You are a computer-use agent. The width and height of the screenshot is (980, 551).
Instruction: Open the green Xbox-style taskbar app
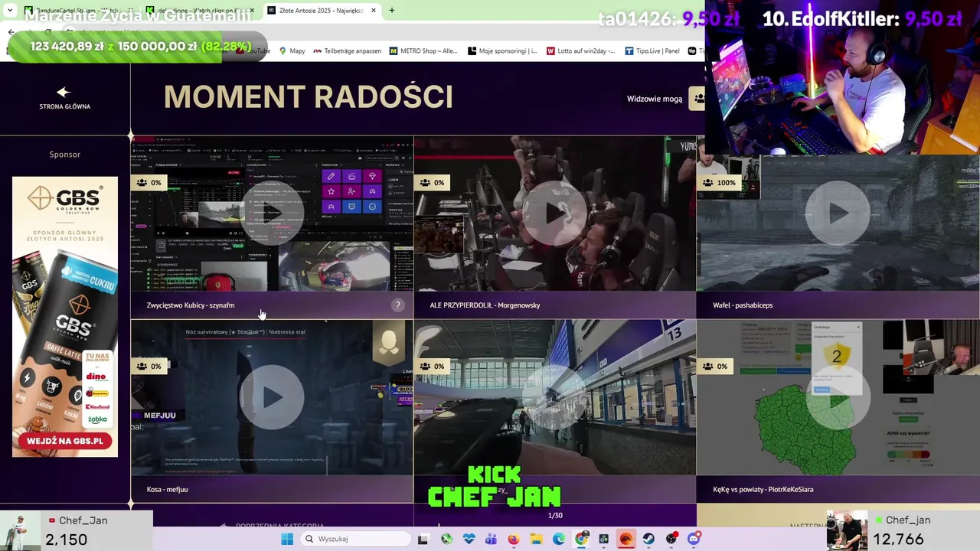click(446, 539)
